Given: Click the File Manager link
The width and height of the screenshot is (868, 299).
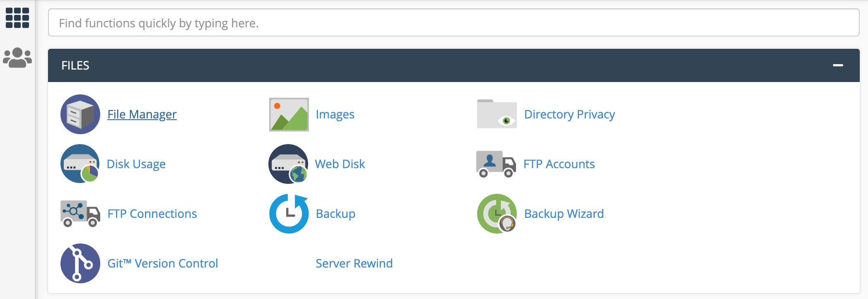Looking at the screenshot, I should coord(142,114).
